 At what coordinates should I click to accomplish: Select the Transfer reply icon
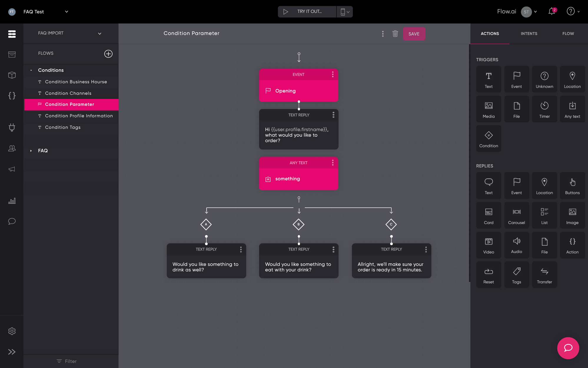click(544, 275)
